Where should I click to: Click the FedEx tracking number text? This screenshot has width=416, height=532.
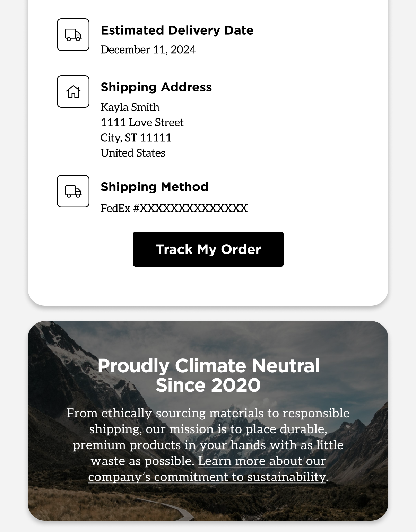pyautogui.click(x=174, y=209)
